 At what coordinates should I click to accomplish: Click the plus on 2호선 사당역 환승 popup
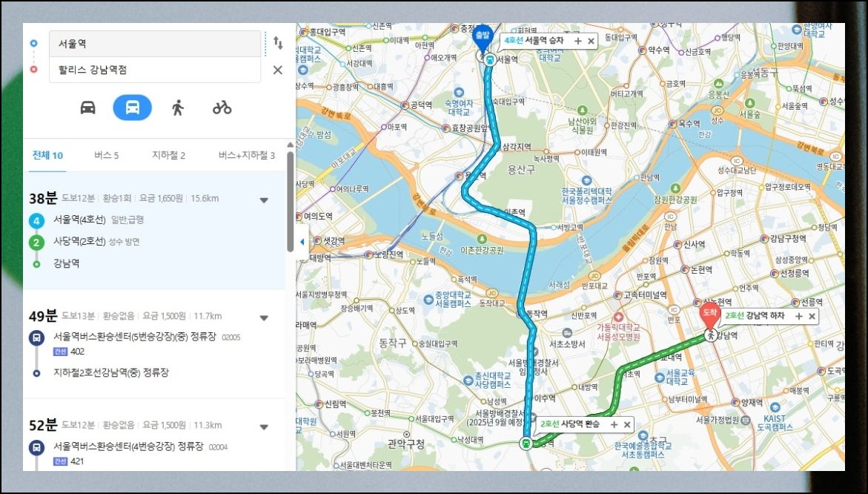[x=614, y=425]
